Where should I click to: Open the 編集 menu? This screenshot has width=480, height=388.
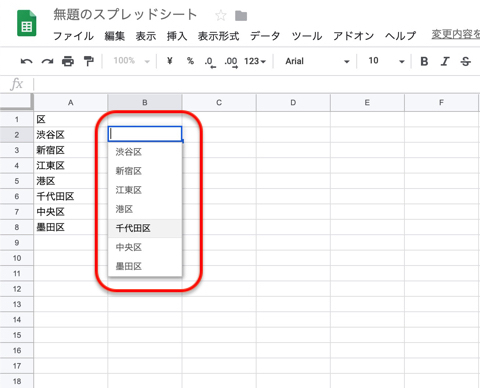click(115, 36)
